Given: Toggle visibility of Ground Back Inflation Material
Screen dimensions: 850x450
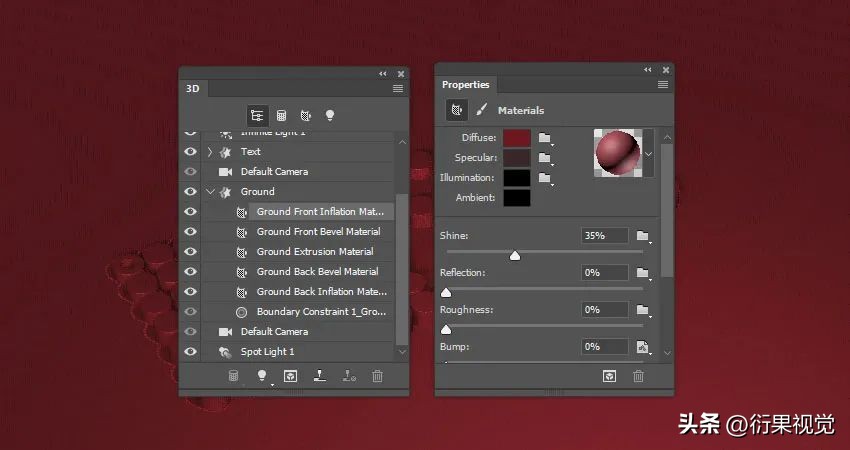Looking at the screenshot, I should click(190, 292).
